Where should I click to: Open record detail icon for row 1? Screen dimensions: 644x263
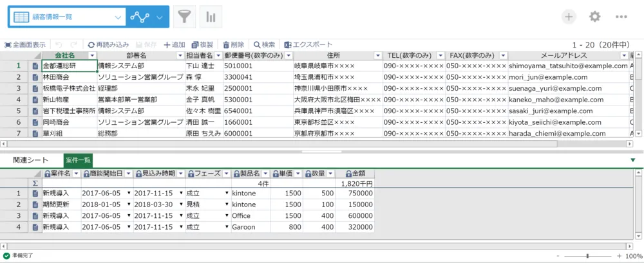pos(35,66)
